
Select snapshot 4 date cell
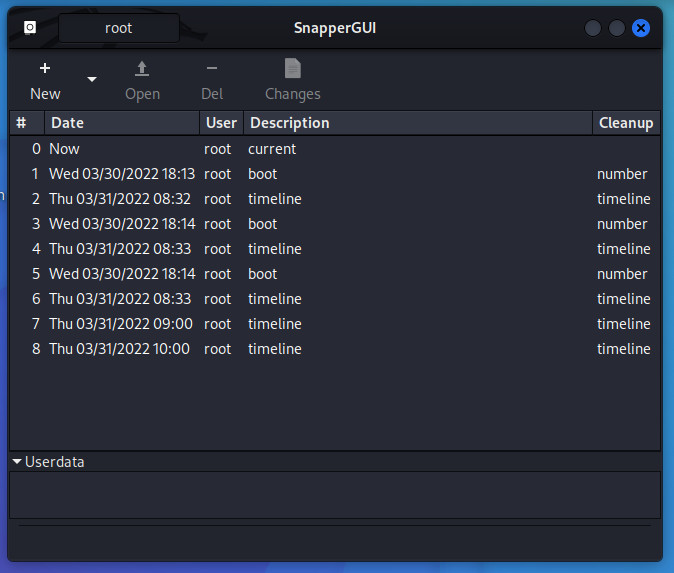[120, 249]
